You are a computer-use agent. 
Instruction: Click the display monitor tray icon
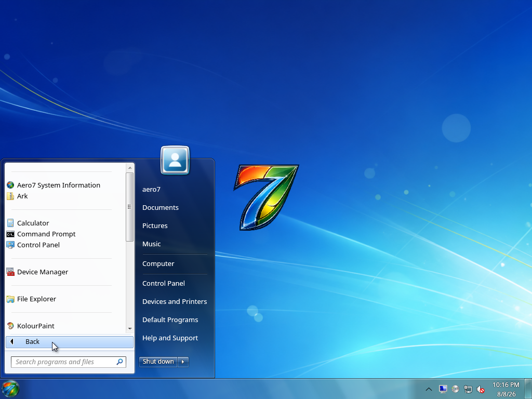(443, 389)
